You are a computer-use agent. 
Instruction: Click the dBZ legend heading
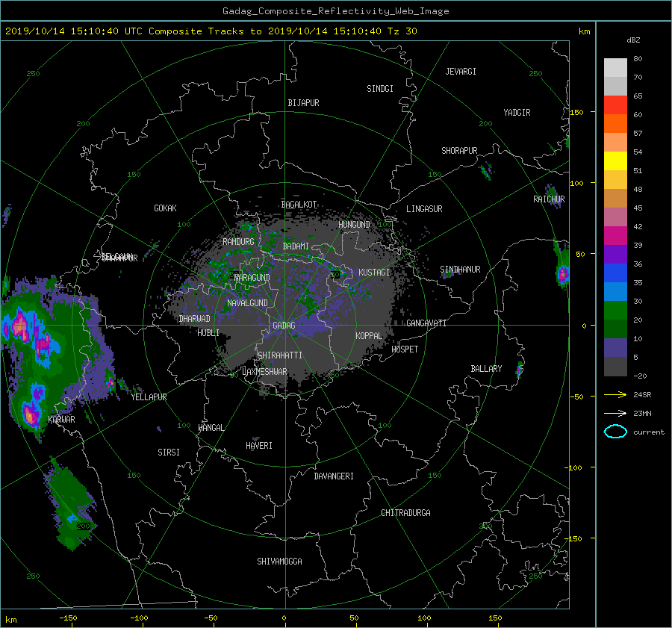click(x=633, y=40)
